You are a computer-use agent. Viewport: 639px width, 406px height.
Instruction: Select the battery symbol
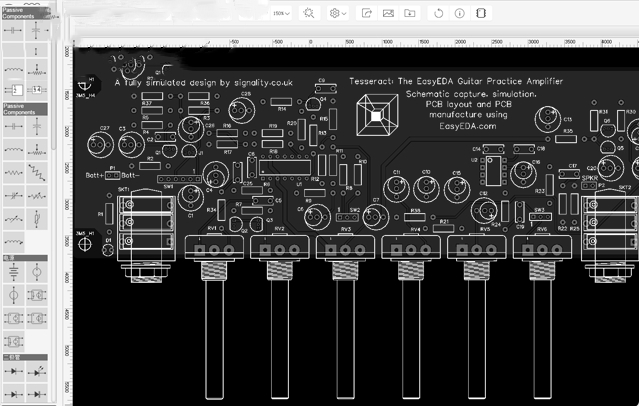click(x=13, y=272)
